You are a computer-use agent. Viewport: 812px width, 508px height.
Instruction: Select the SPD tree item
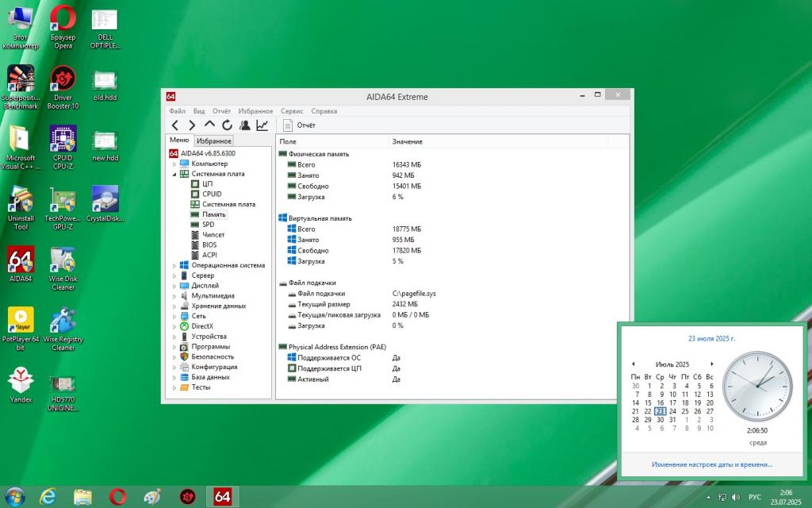pos(208,225)
